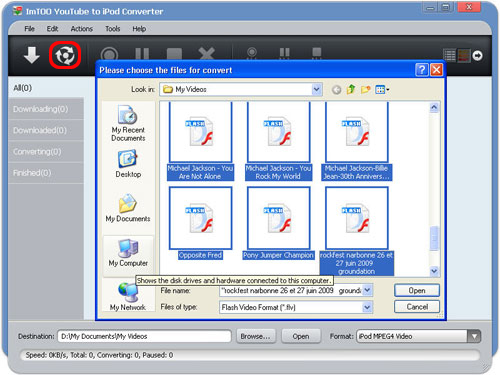
Task: Click the Back navigation icon in dialog
Action: pyautogui.click(x=337, y=90)
